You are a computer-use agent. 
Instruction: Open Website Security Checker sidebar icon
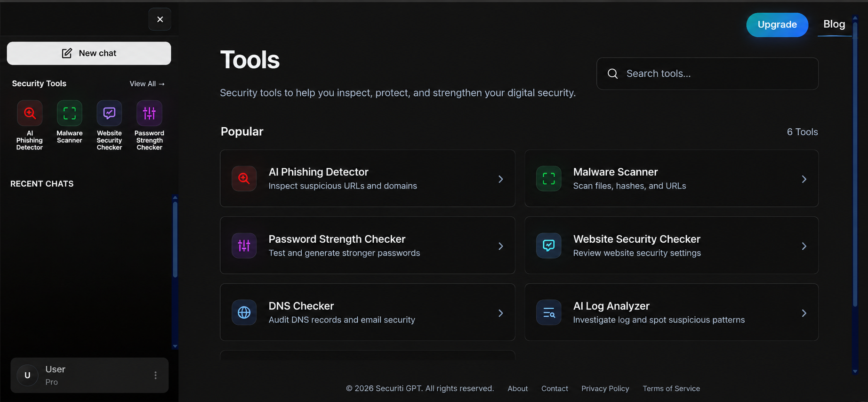click(x=109, y=113)
